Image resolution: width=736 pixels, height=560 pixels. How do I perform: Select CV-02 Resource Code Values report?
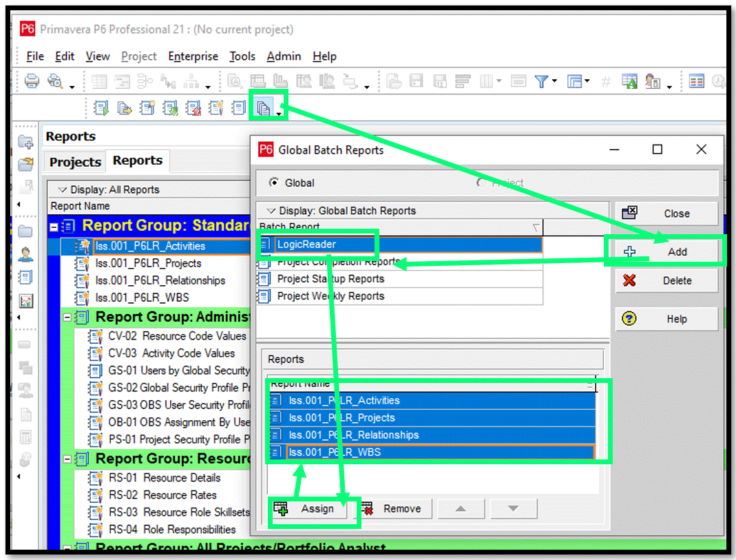tap(177, 336)
